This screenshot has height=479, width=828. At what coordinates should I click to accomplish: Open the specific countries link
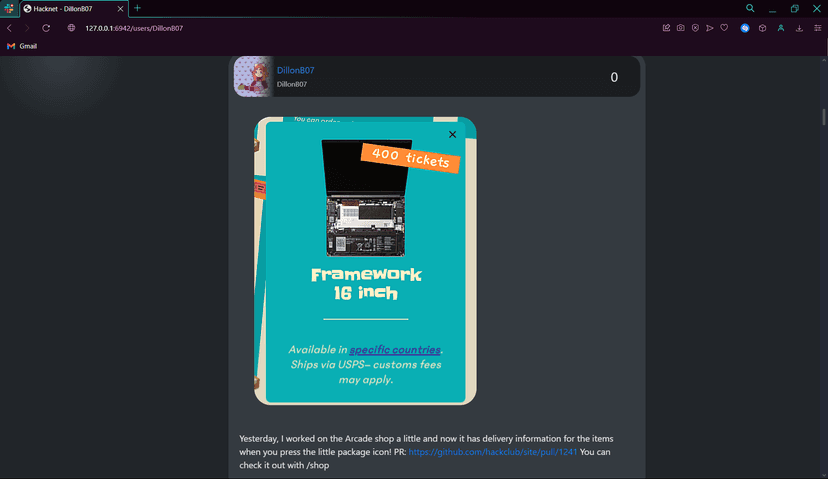click(x=395, y=350)
